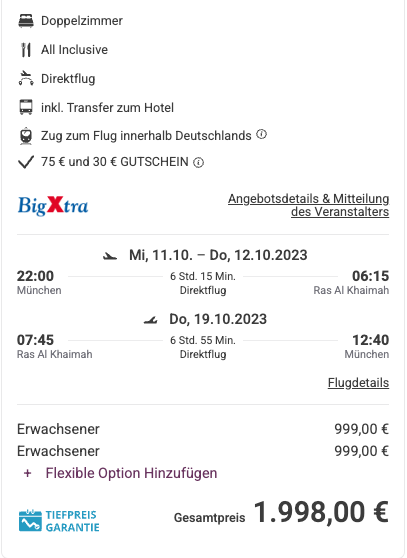Click the fork and knife All Inclusive icon
The height and width of the screenshot is (558, 407).
coord(26,50)
